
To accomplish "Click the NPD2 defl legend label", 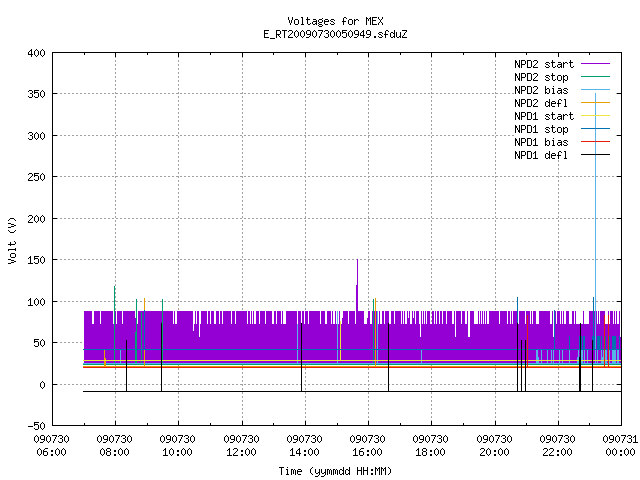I will point(541,103).
